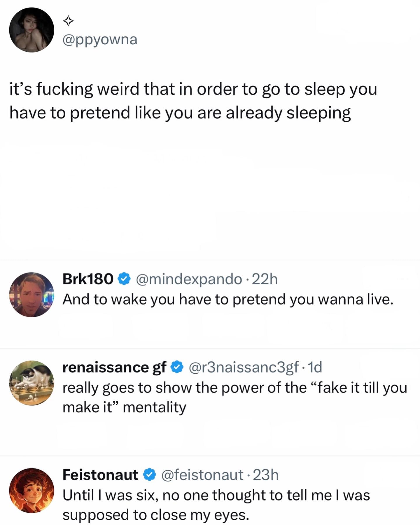Open the @ppyowna handle link
The height and width of the screenshot is (525, 420).
point(100,39)
